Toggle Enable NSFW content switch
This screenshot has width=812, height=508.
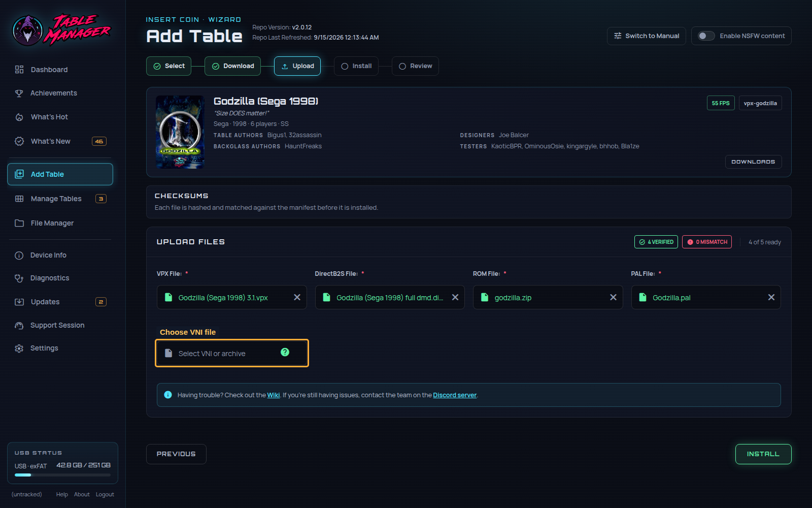tap(706, 36)
